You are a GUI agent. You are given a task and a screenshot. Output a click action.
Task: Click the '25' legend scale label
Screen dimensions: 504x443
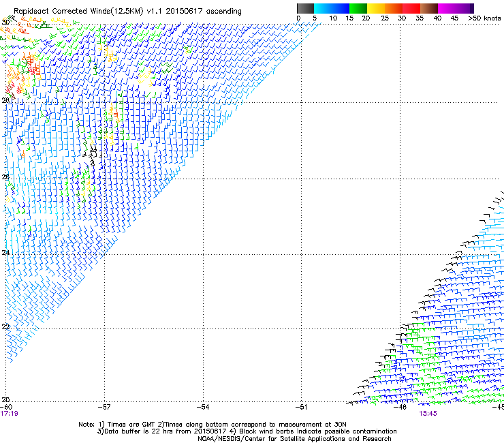coord(385,18)
